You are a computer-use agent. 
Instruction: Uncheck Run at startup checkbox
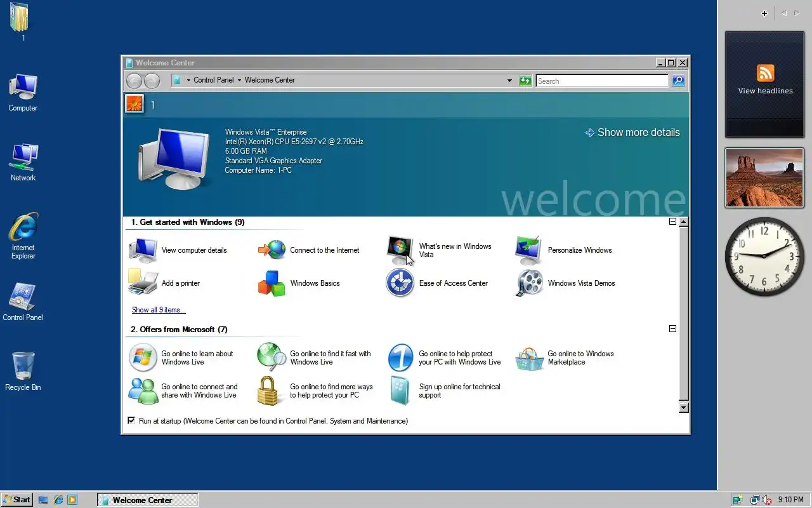[131, 420]
